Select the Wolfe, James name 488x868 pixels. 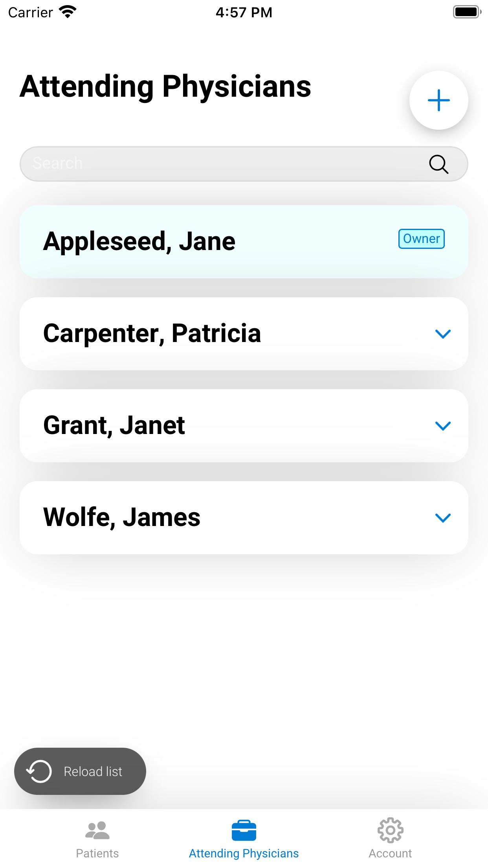pyautogui.click(x=122, y=517)
